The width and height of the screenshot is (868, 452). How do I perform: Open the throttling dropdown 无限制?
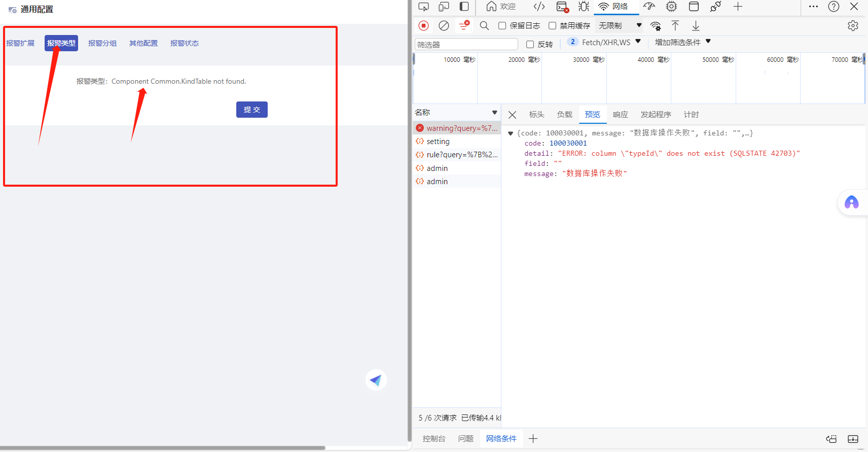coord(620,25)
